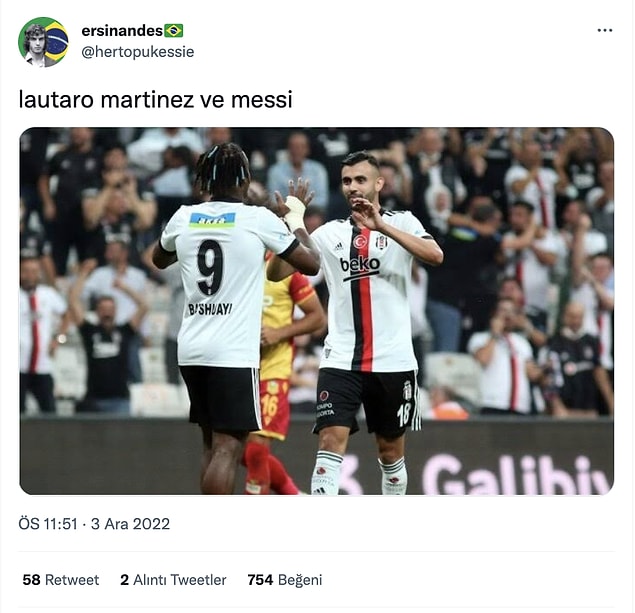
Task: Open the ersinandes profile avatar
Action: point(43,42)
